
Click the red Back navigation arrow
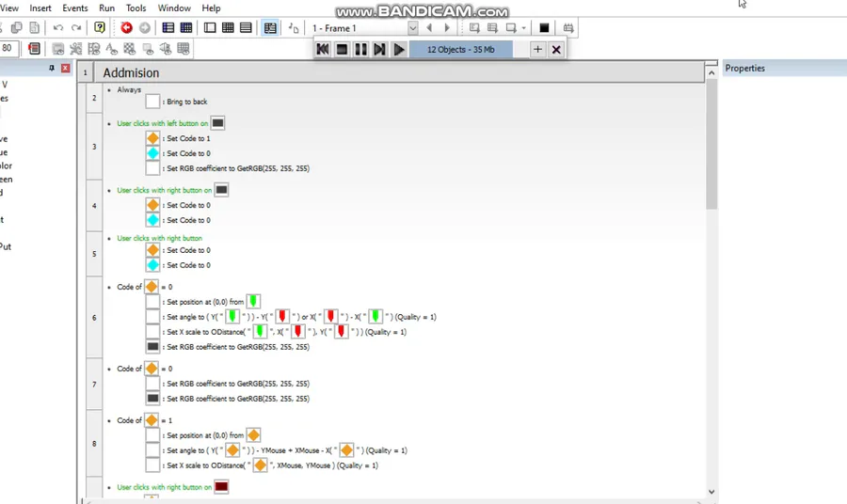pos(126,27)
